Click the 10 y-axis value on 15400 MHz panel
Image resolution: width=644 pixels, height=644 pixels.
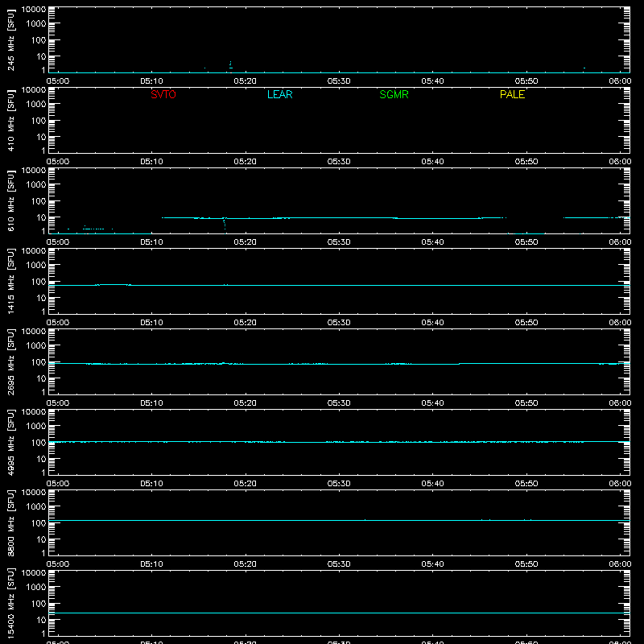tap(41, 620)
